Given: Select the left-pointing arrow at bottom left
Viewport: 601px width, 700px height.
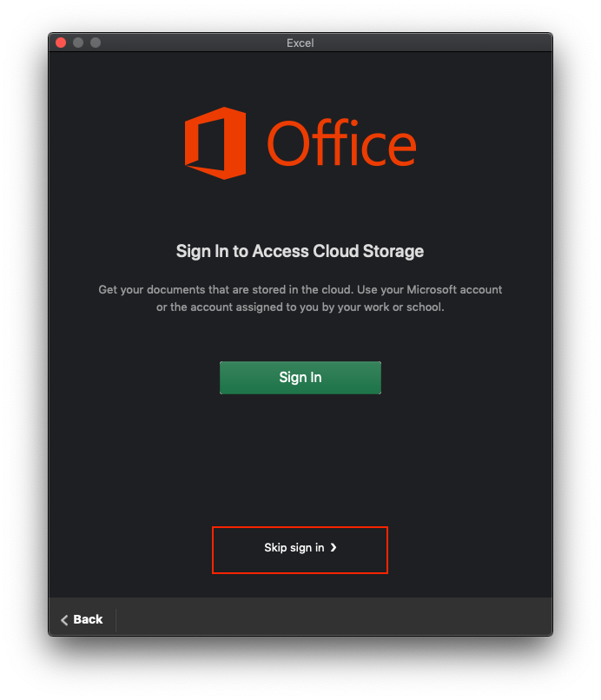Looking at the screenshot, I should click(63, 619).
